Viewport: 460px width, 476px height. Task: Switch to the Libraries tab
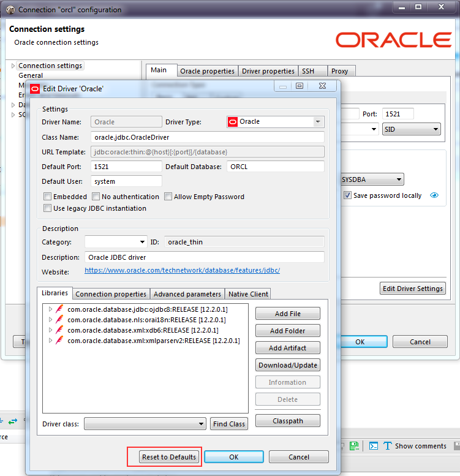55,293
